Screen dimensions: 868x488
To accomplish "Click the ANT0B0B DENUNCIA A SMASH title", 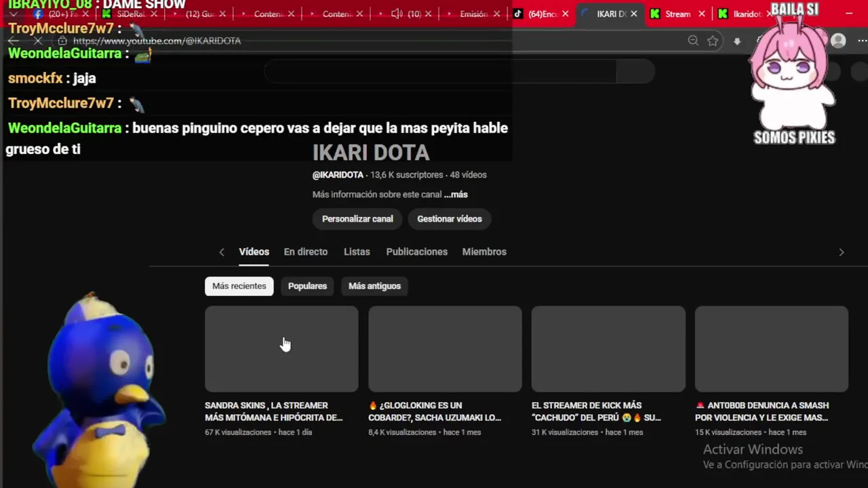I will (762, 411).
